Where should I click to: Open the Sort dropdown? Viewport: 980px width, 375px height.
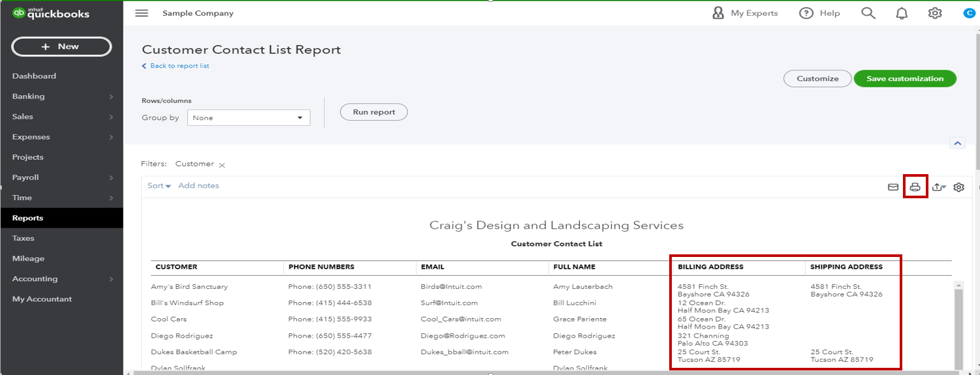coord(159,186)
